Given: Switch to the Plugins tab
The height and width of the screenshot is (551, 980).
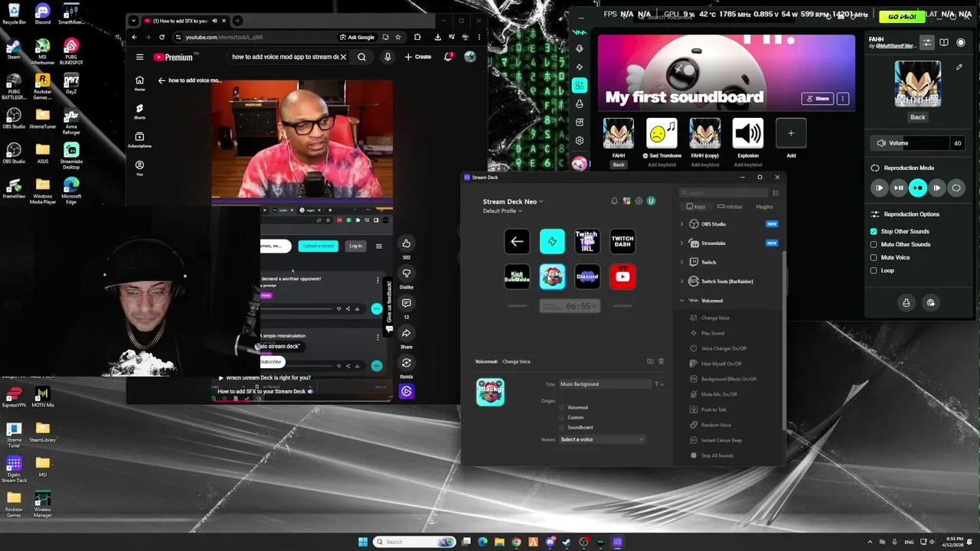Looking at the screenshot, I should [x=764, y=207].
